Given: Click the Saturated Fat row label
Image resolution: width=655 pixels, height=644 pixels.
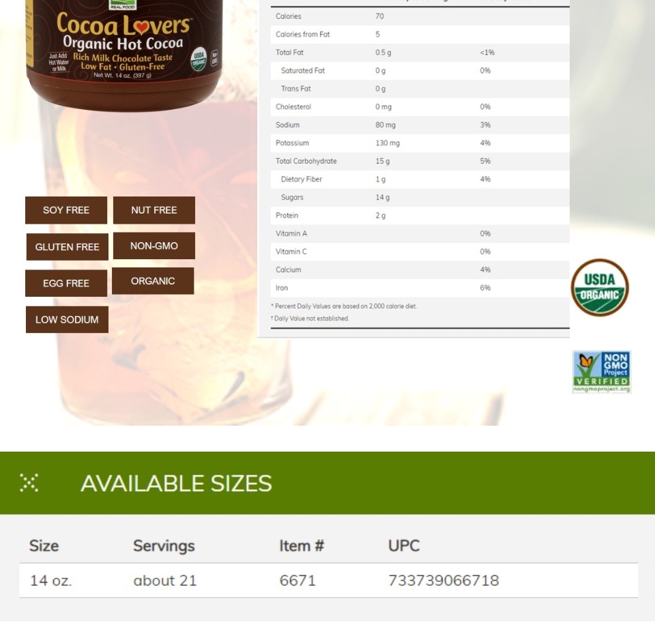Looking at the screenshot, I should pos(303,70).
